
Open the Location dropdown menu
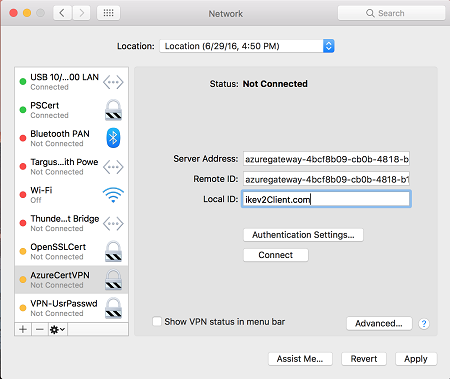click(247, 46)
